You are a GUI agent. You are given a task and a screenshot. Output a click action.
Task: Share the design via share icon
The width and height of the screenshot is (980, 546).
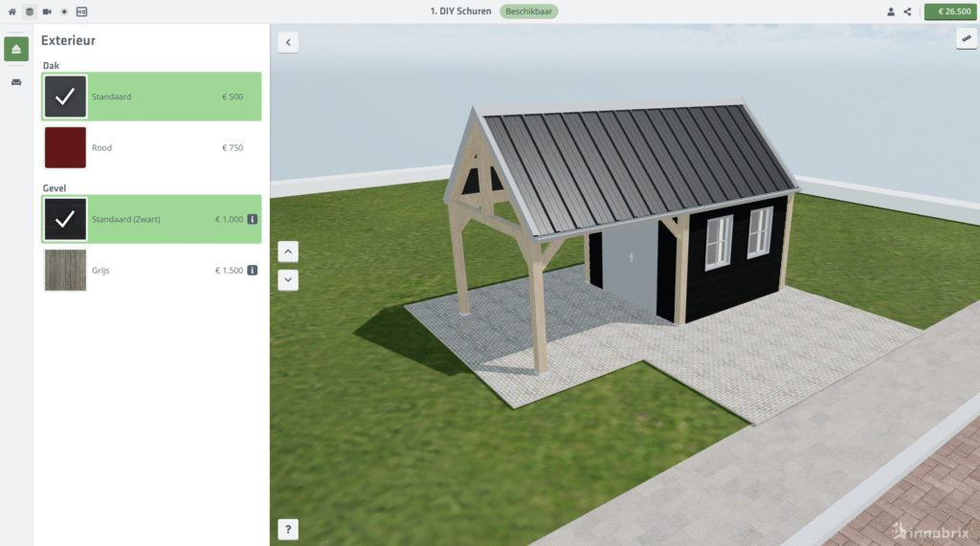907,11
